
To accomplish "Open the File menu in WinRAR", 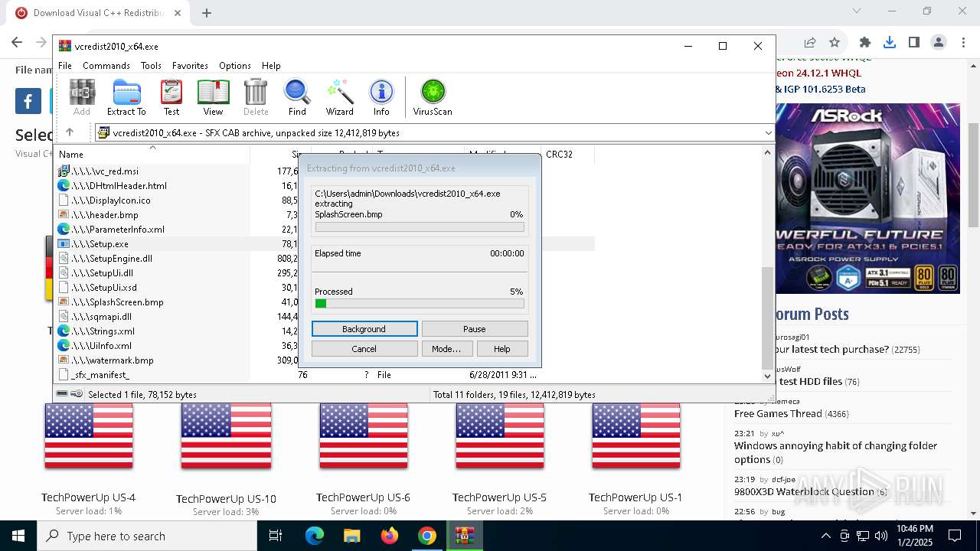I will [65, 66].
